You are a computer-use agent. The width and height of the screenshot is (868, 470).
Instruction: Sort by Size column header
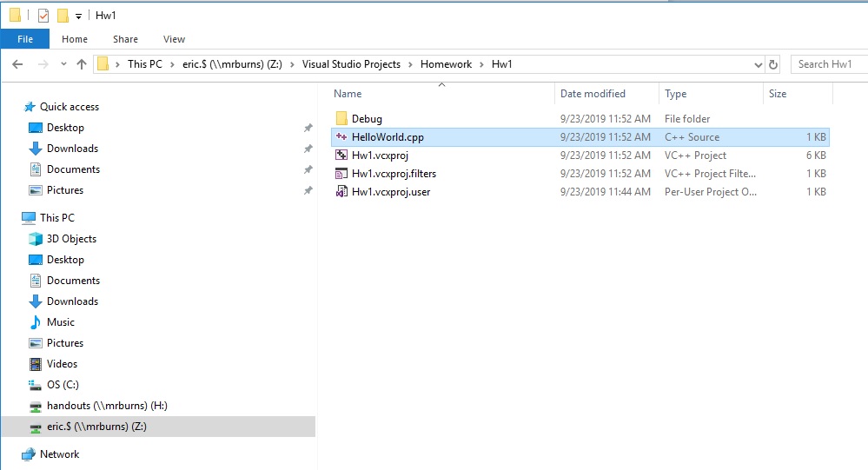(778, 94)
